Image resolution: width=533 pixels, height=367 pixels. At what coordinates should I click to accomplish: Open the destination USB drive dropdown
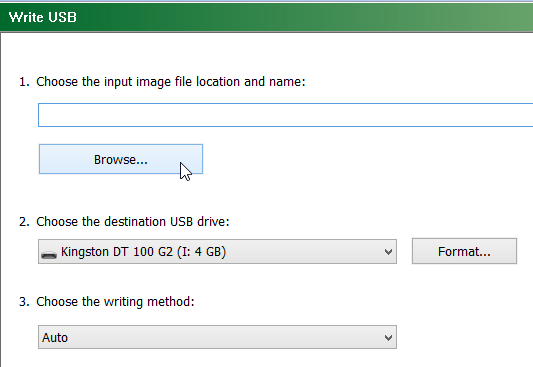[x=217, y=251]
